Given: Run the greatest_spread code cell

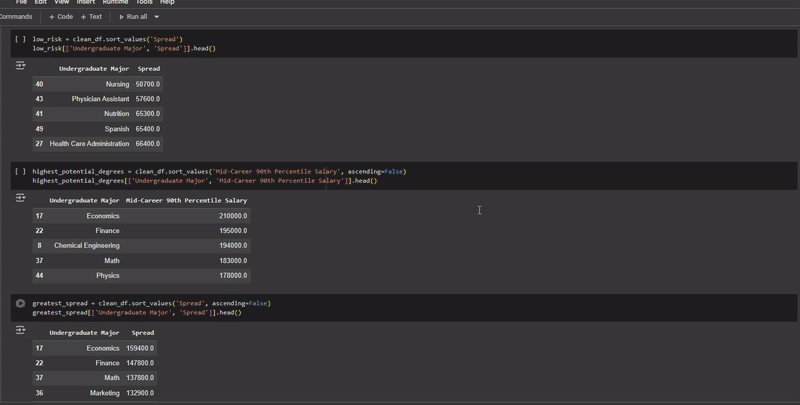Looking at the screenshot, I should [x=20, y=303].
